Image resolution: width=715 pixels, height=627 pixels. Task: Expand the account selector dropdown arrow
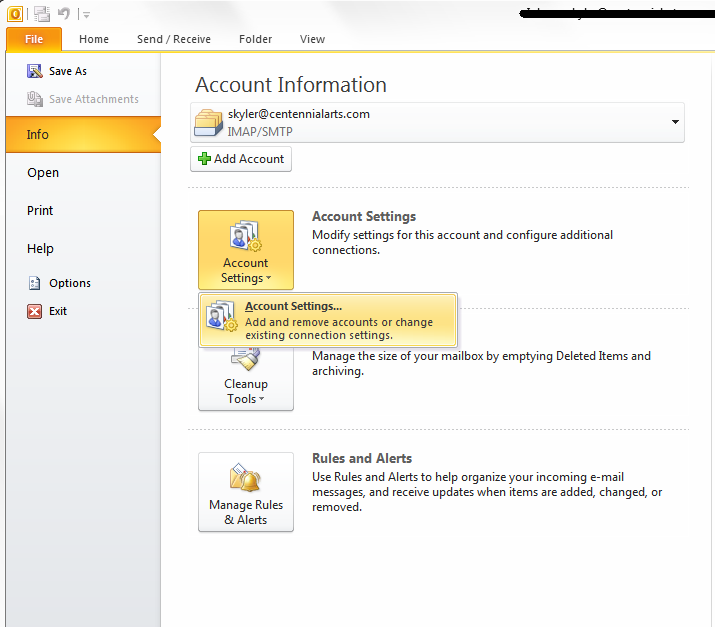(x=675, y=122)
